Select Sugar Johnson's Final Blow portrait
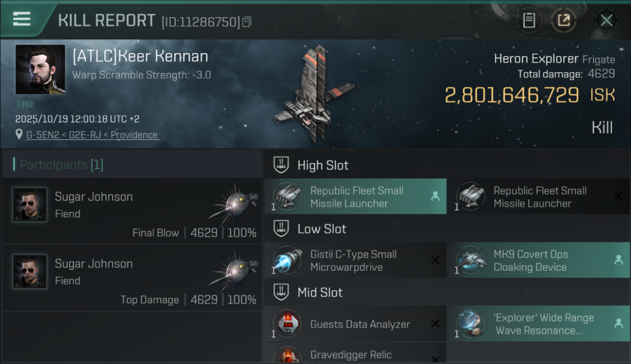Screen dimensions: 631x364 [x=30, y=205]
